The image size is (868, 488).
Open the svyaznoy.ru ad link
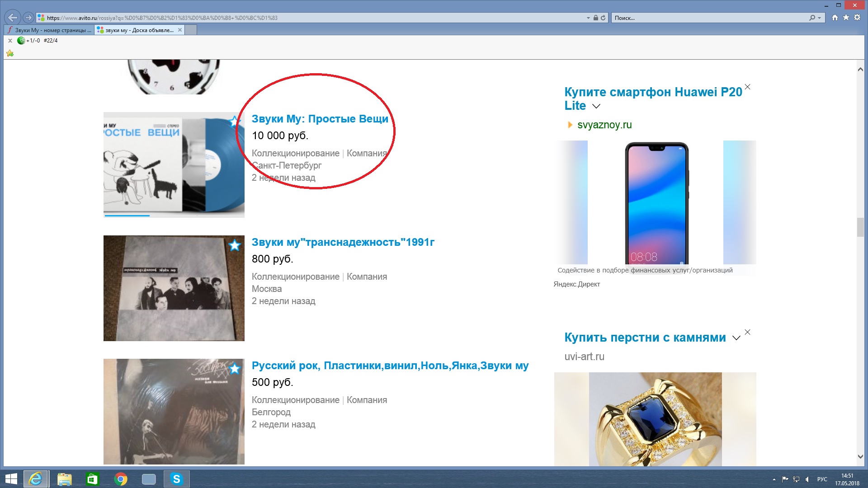pyautogui.click(x=604, y=125)
